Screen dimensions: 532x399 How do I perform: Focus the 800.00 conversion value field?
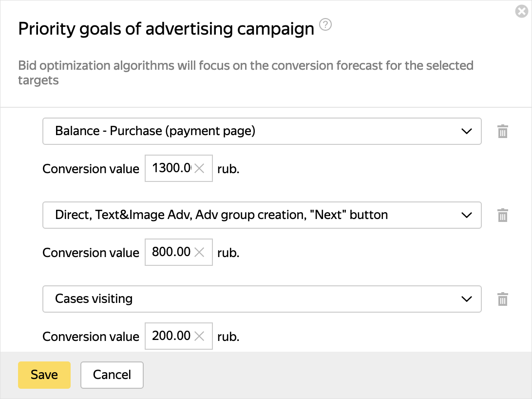pos(171,253)
